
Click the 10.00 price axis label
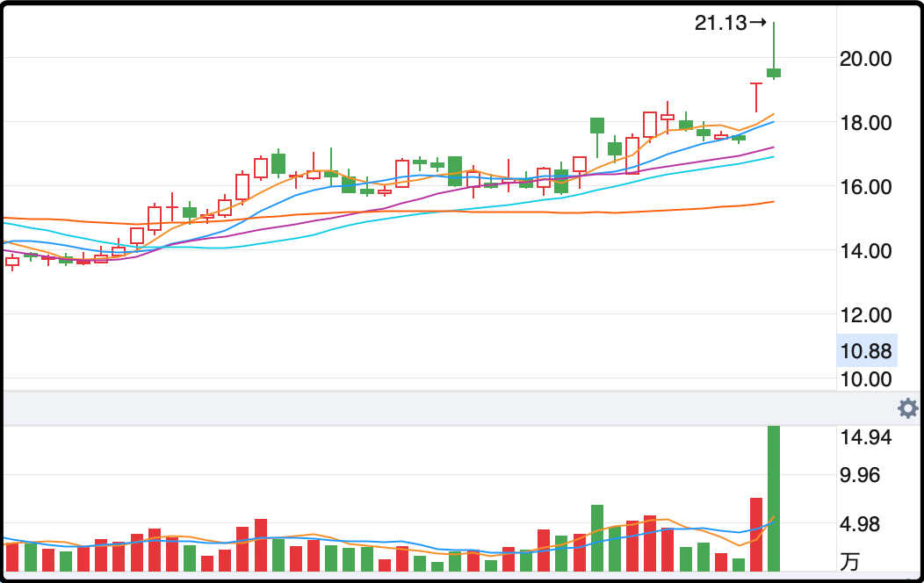coord(867,379)
